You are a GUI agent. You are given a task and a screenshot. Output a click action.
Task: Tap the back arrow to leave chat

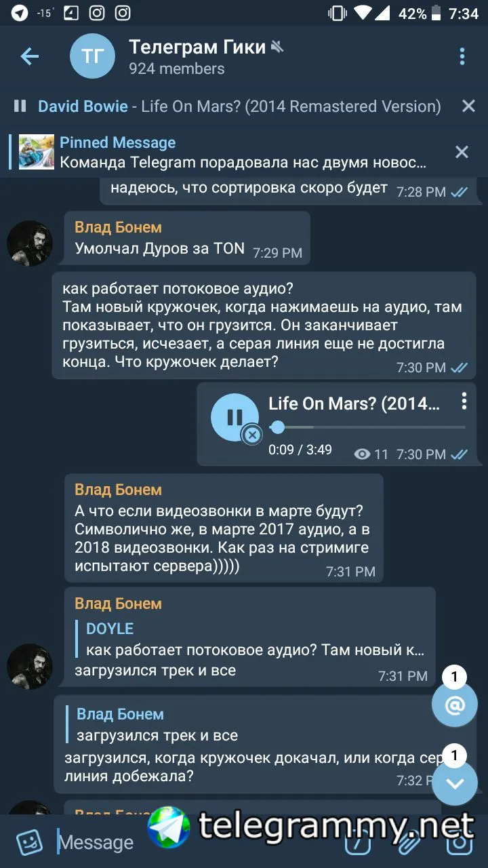click(x=30, y=57)
